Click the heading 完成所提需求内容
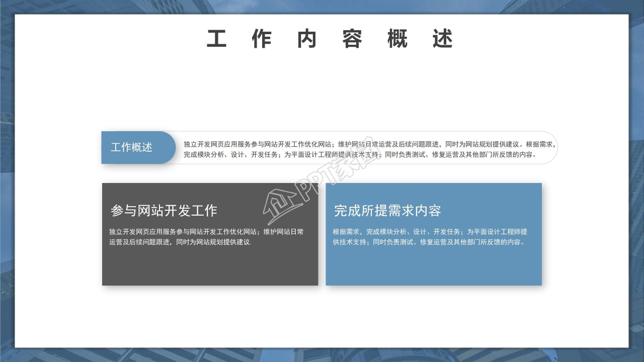This screenshot has height=362, width=644. coord(387,210)
